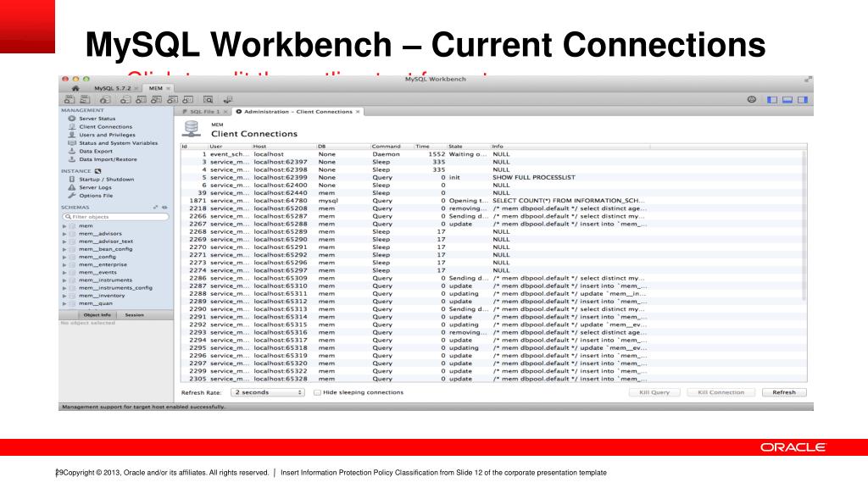The height and width of the screenshot is (488, 868).
Task: Switch to the SQL File 1 tab
Action: coord(205,112)
